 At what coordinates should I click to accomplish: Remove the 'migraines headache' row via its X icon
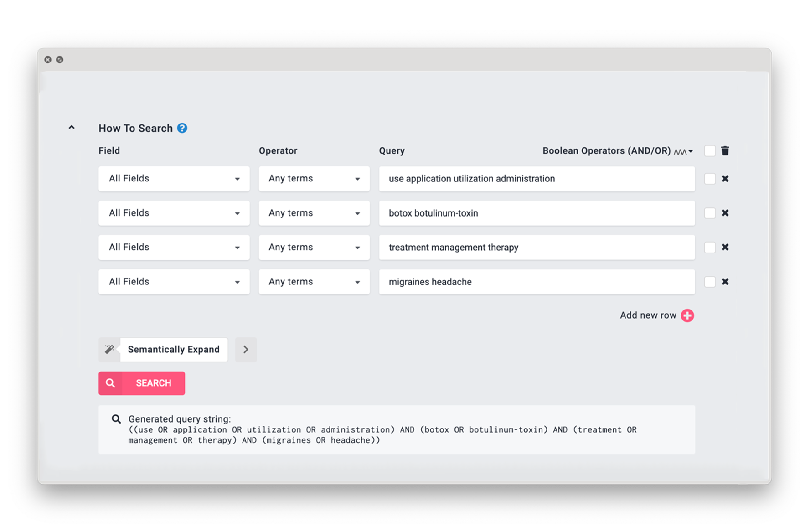726,282
